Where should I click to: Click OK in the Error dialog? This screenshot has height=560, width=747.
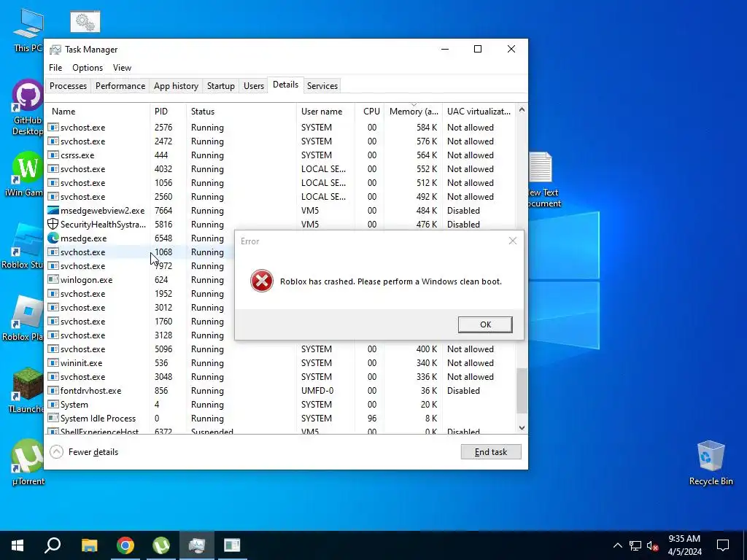(485, 324)
